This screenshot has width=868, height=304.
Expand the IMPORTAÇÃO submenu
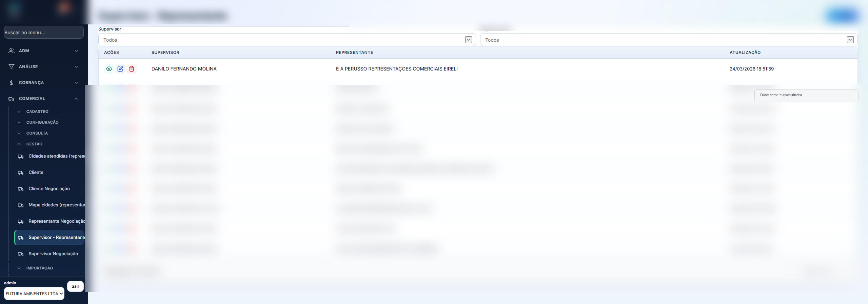tap(39, 268)
